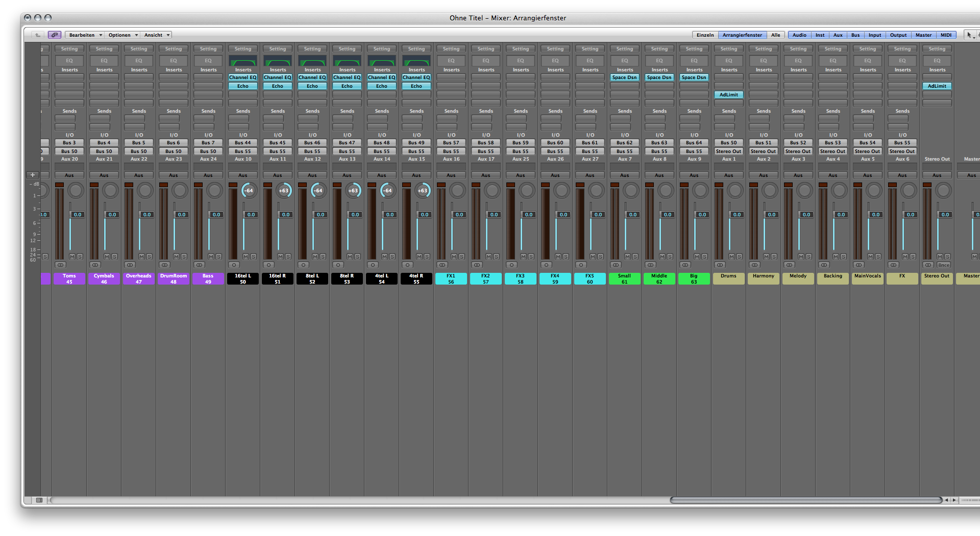Image resolution: width=980 pixels, height=536 pixels.
Task: Toggle the purple link button in toolbar
Action: pyautogui.click(x=55, y=35)
